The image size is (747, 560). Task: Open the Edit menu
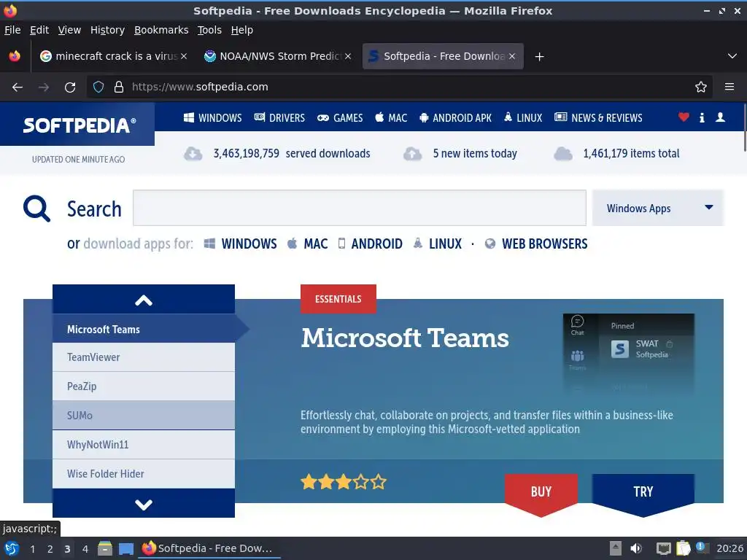pos(39,30)
